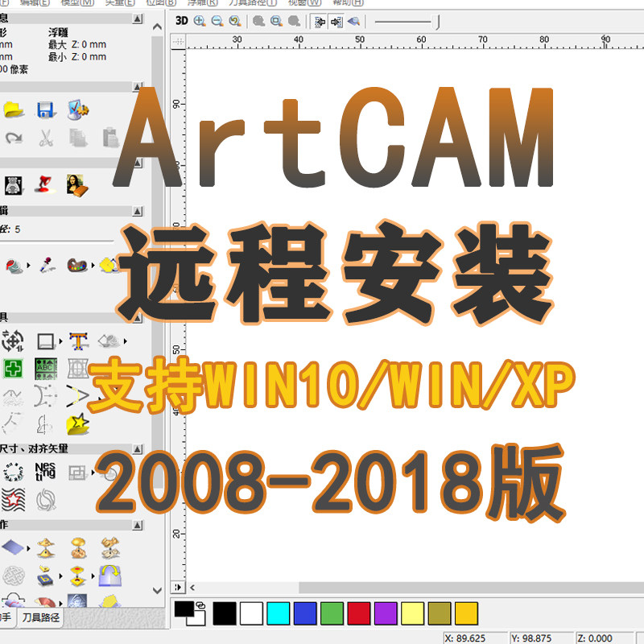Click the red desk lamp lights icon

45,184
